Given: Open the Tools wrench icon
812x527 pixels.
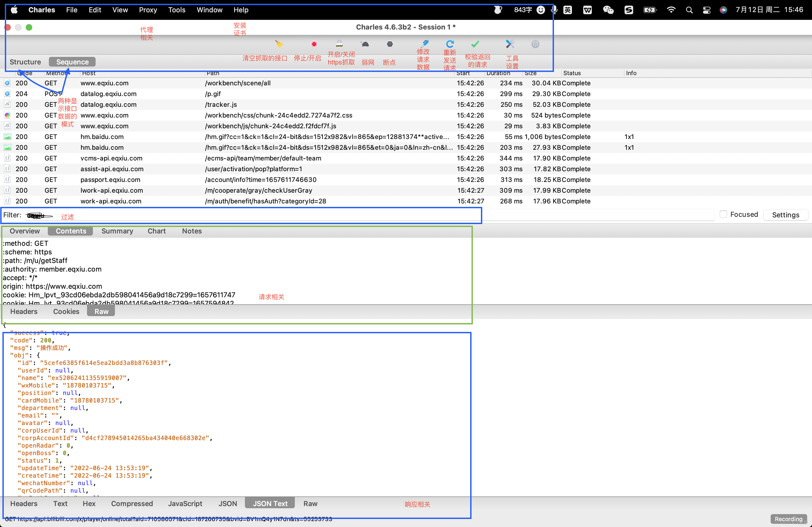Looking at the screenshot, I should [510, 44].
